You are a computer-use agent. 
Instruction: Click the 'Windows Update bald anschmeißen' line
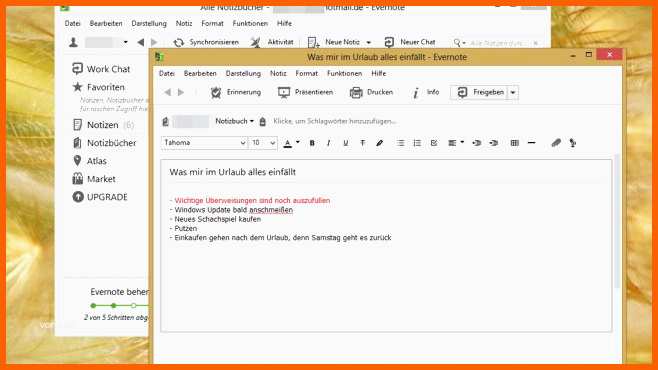tap(231, 210)
